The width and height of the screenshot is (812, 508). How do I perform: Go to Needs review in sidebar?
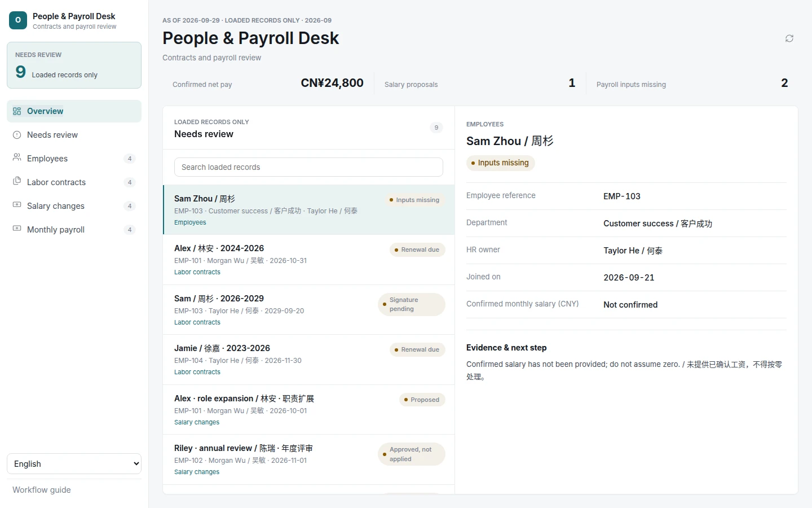tap(74, 135)
